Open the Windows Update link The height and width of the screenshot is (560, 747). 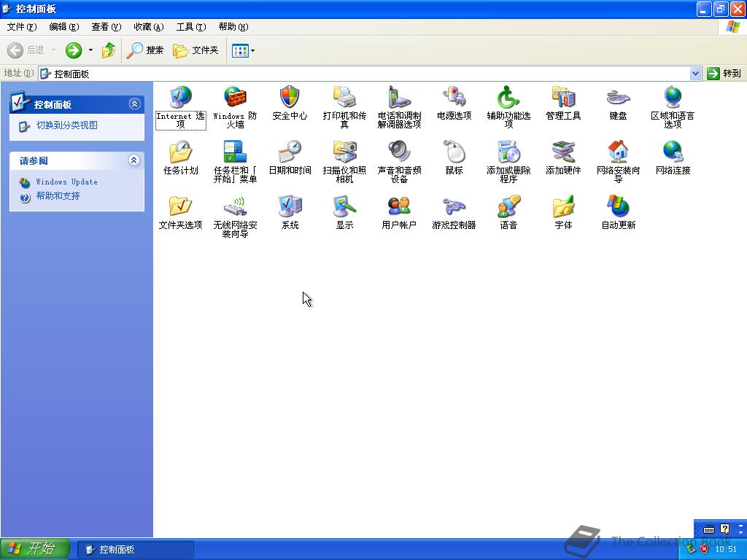pyautogui.click(x=66, y=182)
